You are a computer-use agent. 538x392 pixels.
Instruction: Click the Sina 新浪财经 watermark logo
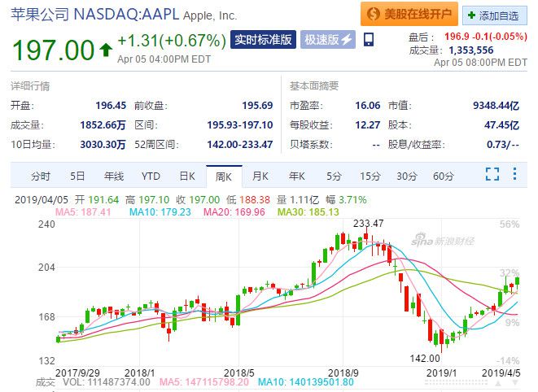443,240
